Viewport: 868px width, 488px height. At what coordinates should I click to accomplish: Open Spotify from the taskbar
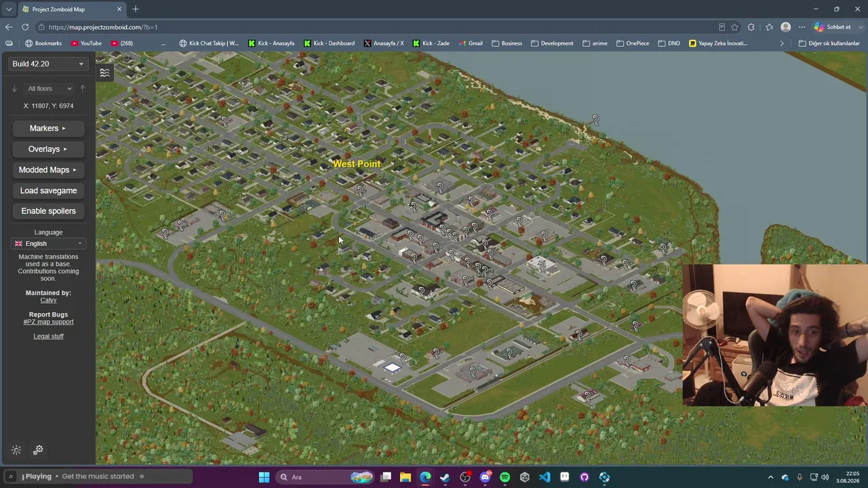click(505, 477)
